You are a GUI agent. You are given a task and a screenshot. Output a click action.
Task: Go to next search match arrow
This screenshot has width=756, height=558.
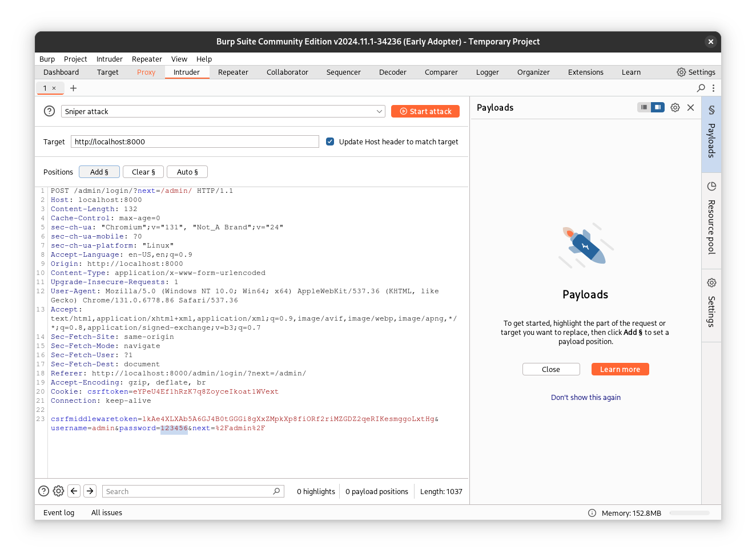[90, 491]
